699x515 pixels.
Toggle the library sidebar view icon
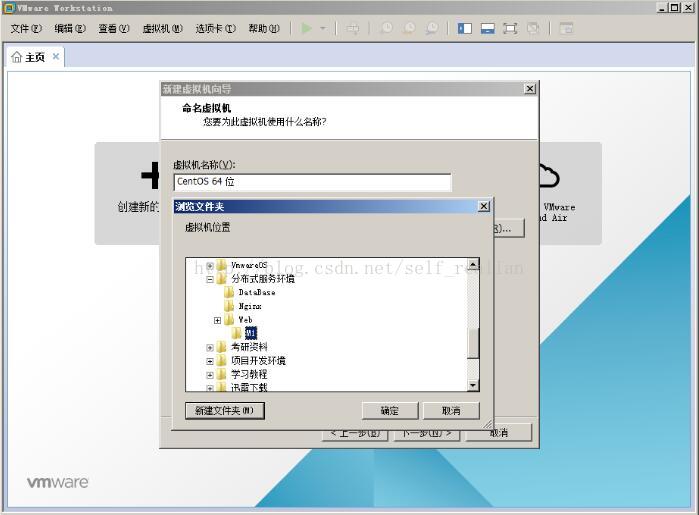(465, 29)
